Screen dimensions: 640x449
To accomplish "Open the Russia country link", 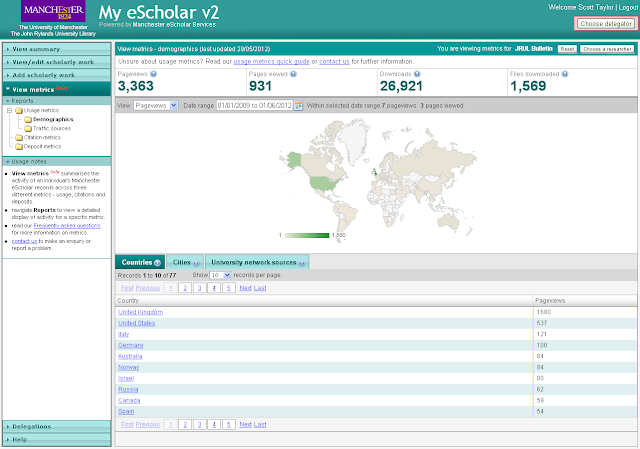I will point(128,389).
